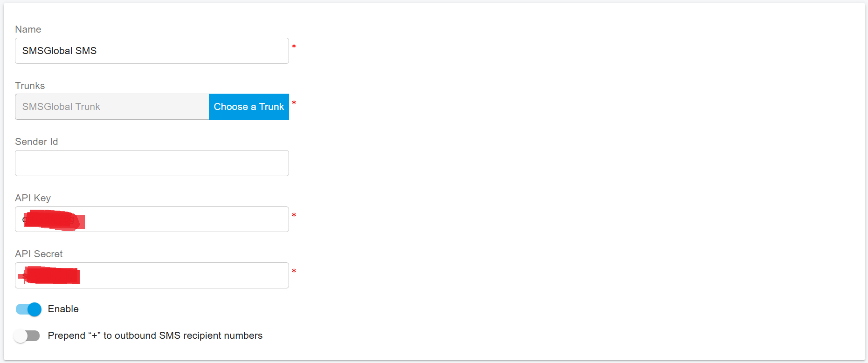Focus the empty Sender Id field
868x363 pixels.
click(x=152, y=163)
